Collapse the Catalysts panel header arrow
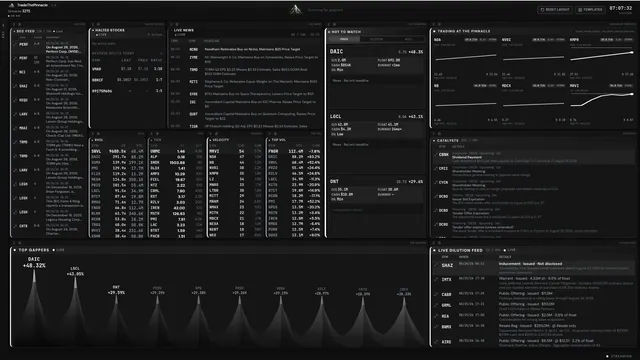 point(434,140)
